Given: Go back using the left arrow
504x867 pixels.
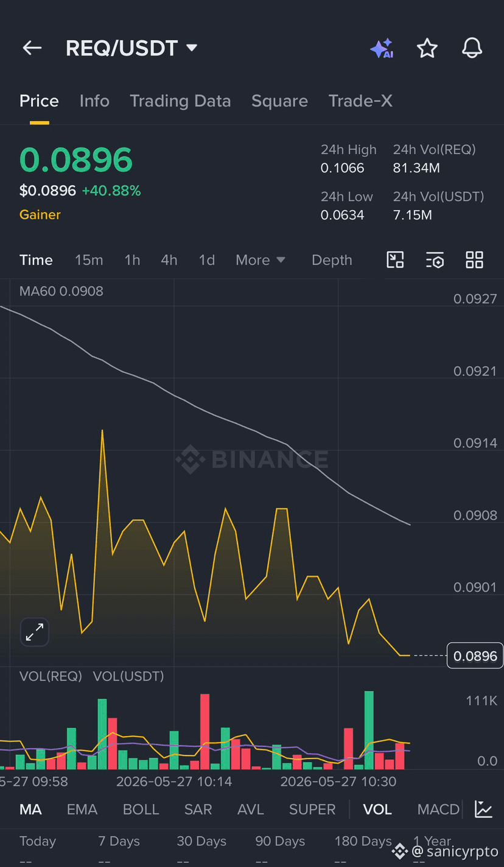Looking at the screenshot, I should 32,48.
